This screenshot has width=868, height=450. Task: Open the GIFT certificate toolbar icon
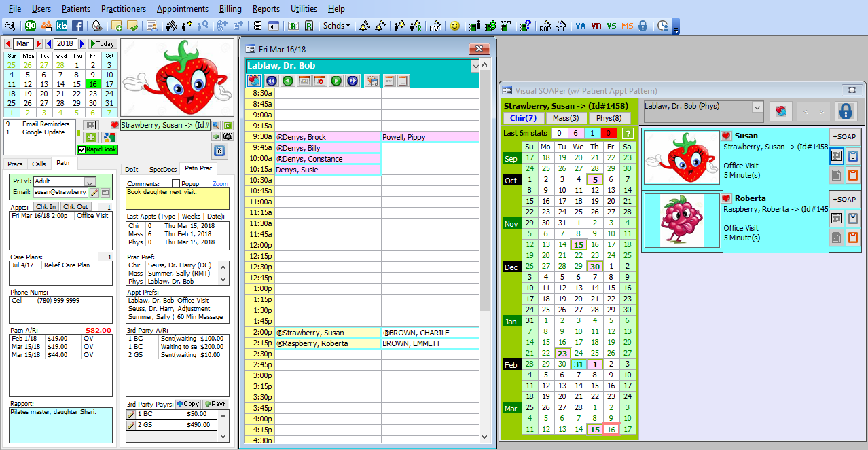(505, 26)
